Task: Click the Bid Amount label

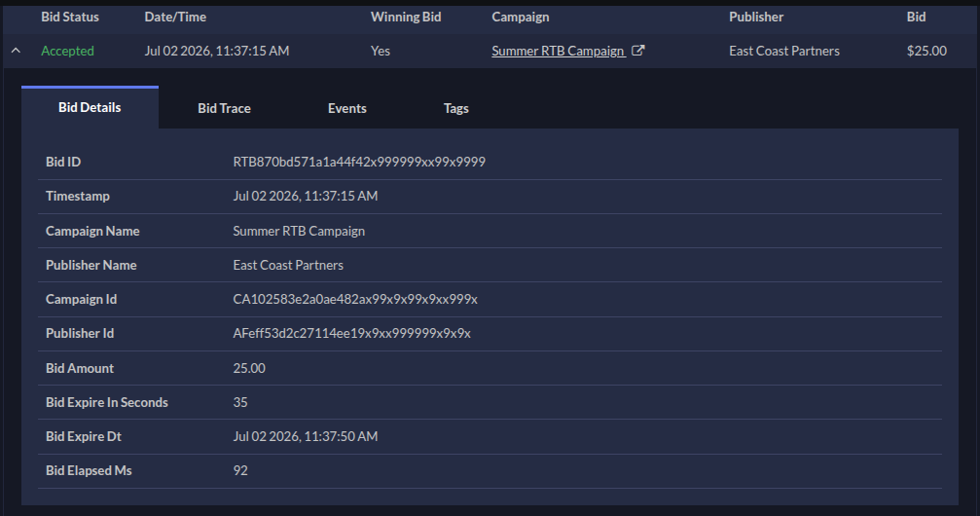Action: (x=80, y=368)
